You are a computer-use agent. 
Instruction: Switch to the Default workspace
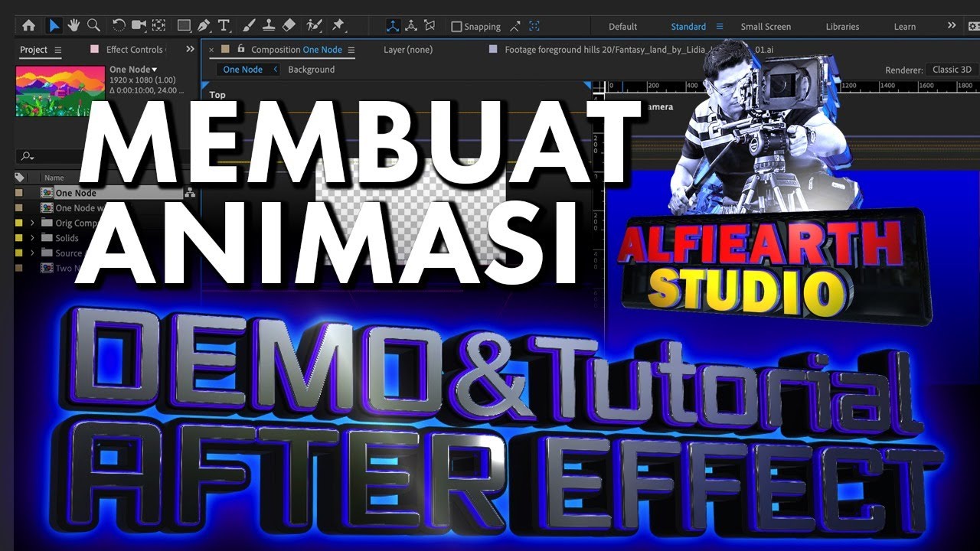622,27
